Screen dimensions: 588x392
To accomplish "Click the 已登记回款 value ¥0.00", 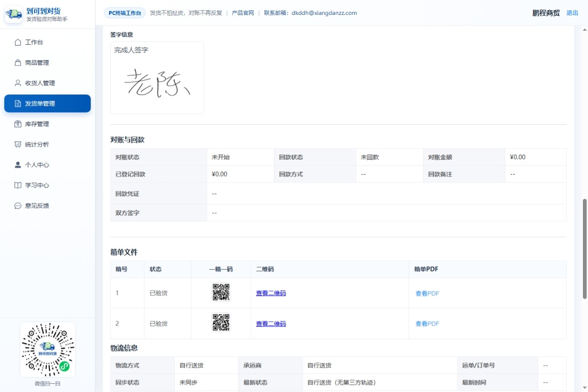I will click(219, 174).
